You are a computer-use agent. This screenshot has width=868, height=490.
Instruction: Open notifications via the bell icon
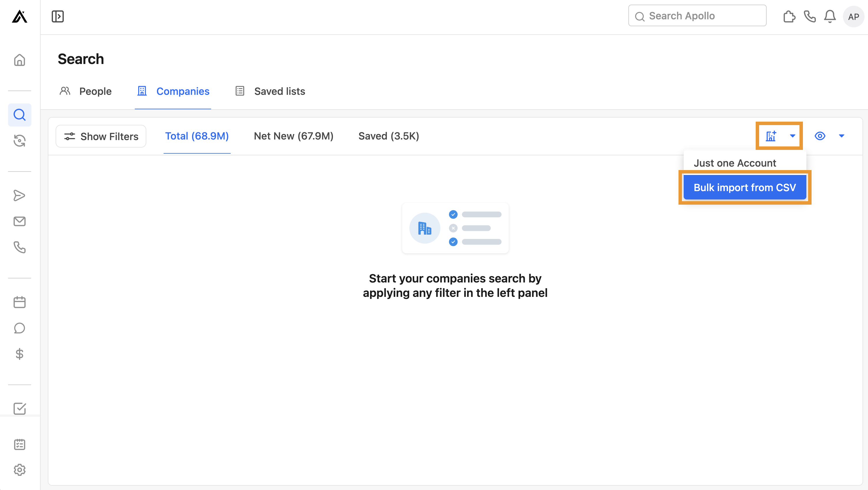(830, 16)
